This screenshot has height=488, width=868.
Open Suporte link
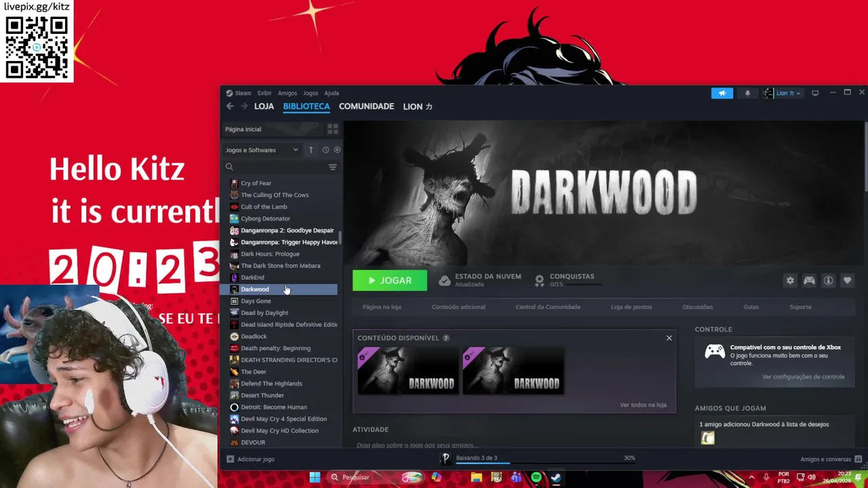[x=800, y=307]
